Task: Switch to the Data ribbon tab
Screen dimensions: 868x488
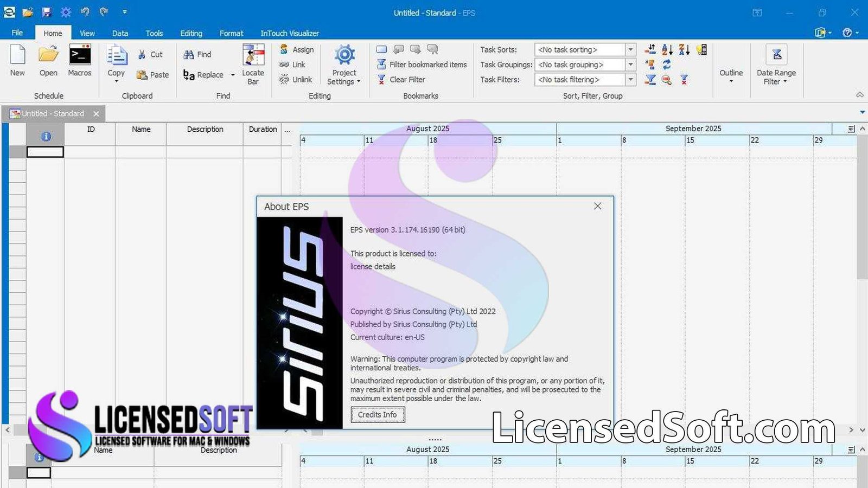Action: tap(120, 33)
